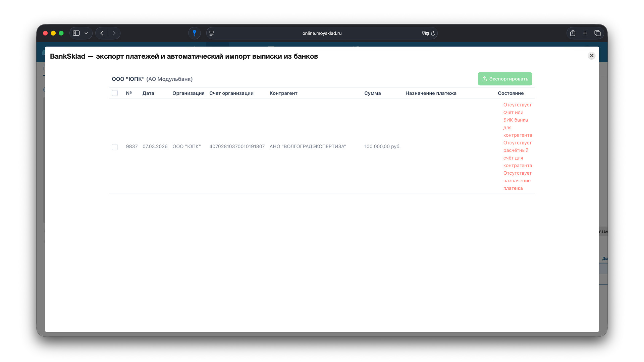Go back with the left arrow
Image resolution: width=644 pixels, height=362 pixels.
point(102,33)
